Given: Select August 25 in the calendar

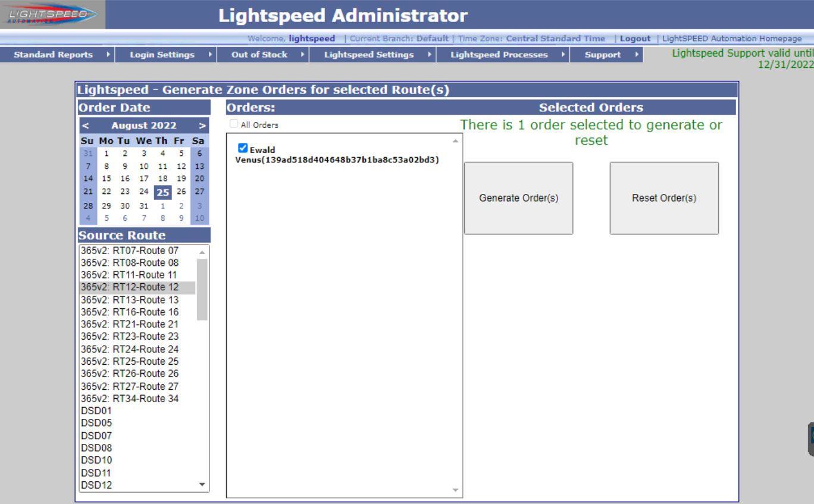Looking at the screenshot, I should coord(163,192).
